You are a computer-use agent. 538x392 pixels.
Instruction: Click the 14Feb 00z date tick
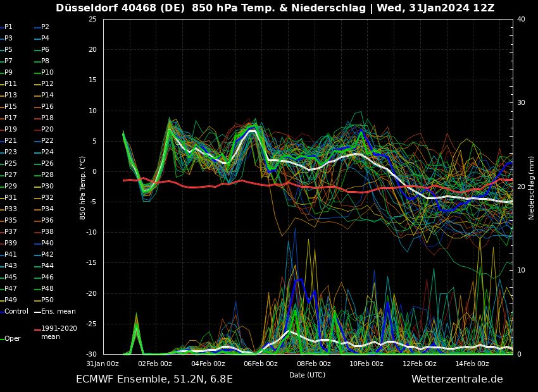472,364
